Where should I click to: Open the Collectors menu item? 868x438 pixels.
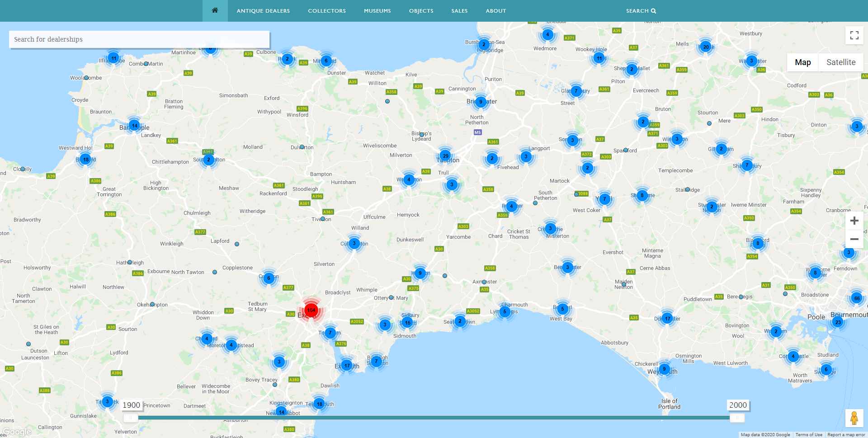click(x=327, y=11)
